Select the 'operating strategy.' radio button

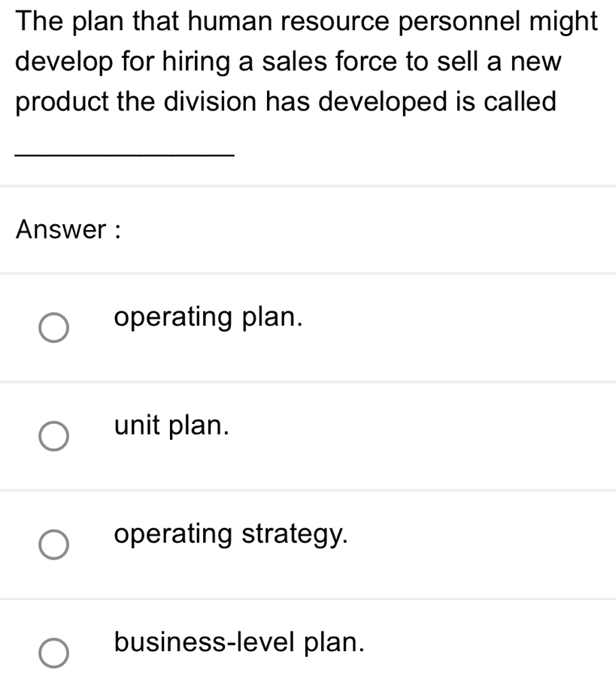pyautogui.click(x=54, y=543)
